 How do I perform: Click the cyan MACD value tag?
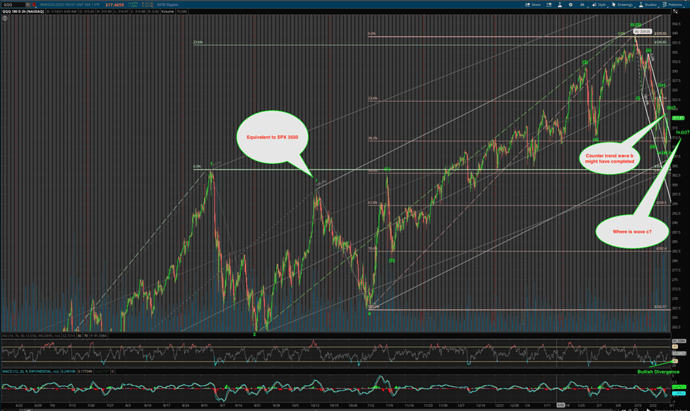tap(678, 393)
